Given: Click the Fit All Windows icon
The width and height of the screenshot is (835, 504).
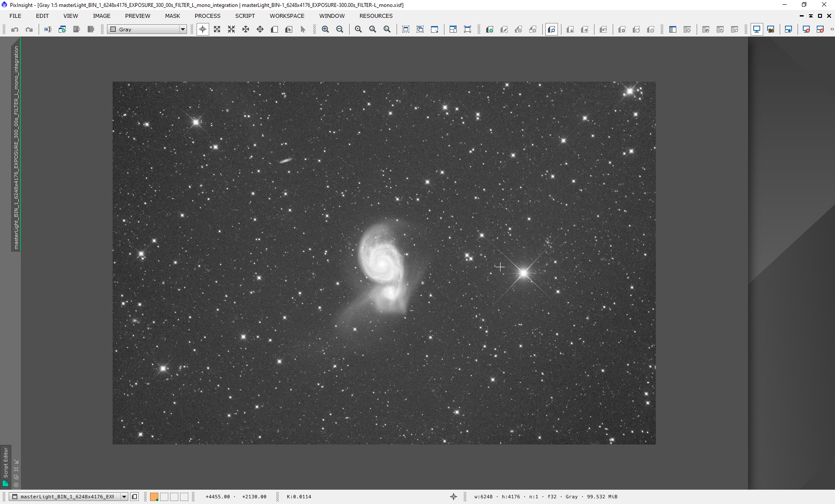Looking at the screenshot, I should point(420,30).
